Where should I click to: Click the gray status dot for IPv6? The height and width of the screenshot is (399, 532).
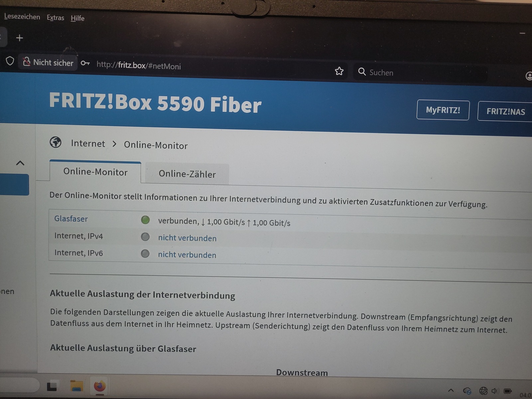(145, 254)
